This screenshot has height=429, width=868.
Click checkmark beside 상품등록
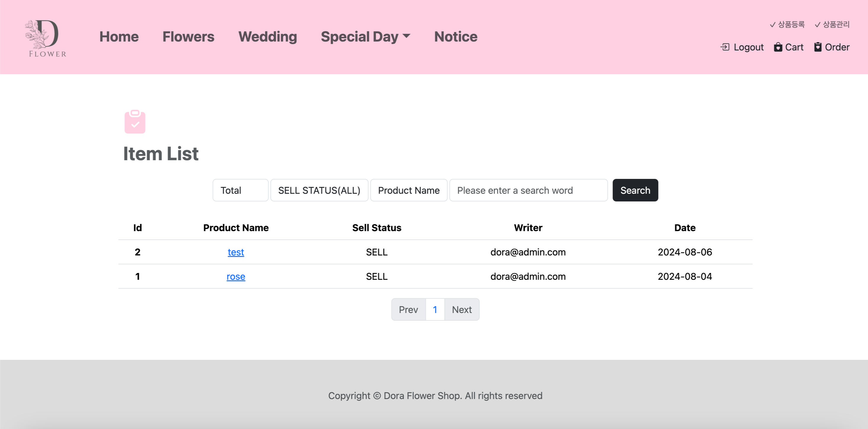tap(773, 25)
